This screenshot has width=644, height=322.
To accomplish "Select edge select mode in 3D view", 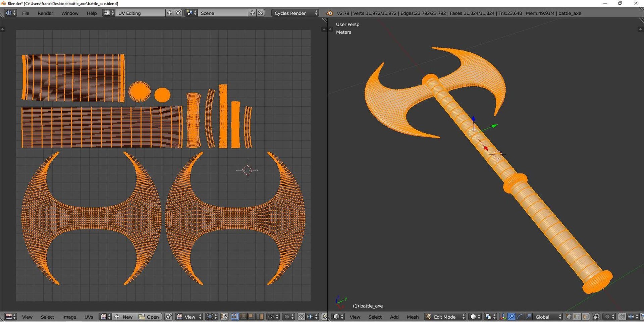I will 577,317.
